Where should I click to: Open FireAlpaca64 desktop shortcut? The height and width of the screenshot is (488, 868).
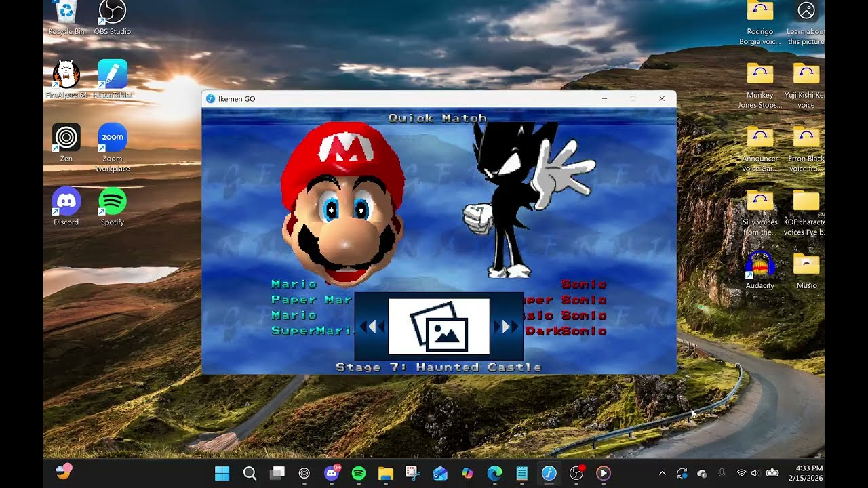pyautogui.click(x=66, y=79)
